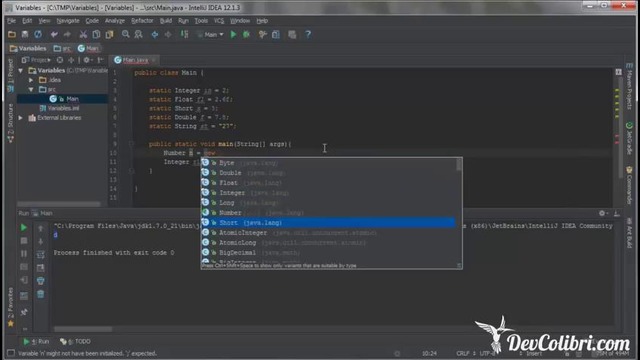Click the Replace toolbar icon

pos(139,35)
